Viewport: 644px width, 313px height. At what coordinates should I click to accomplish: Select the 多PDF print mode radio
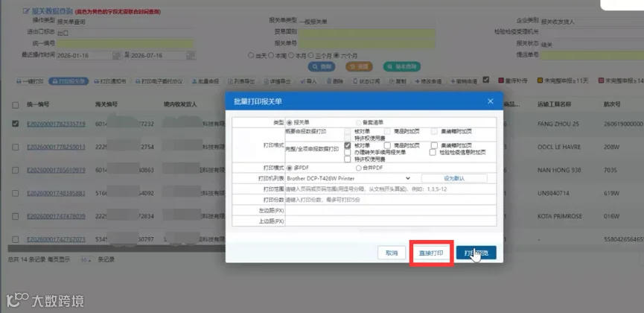pyautogui.click(x=290, y=168)
